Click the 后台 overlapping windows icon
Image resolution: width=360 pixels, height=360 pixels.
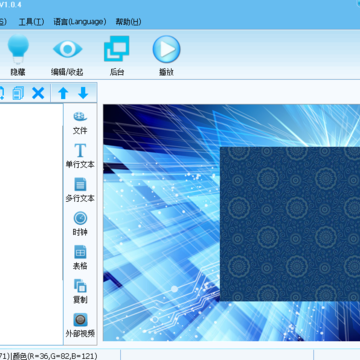(117, 49)
